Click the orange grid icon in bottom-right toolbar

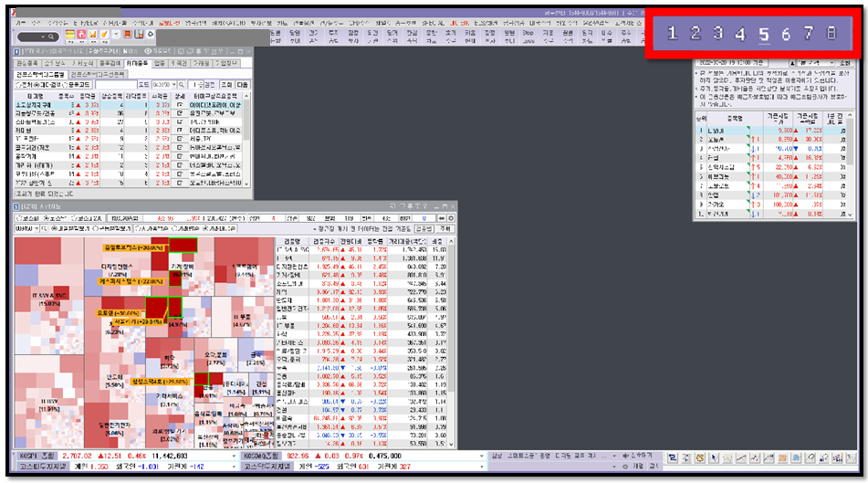(782, 458)
